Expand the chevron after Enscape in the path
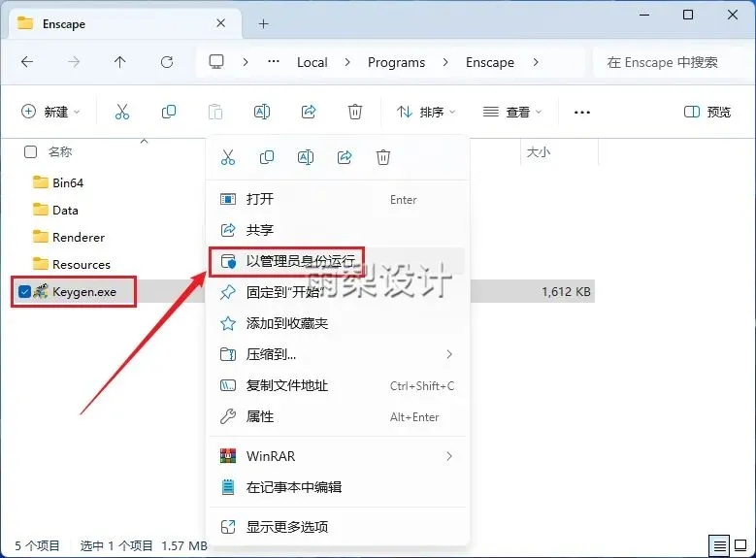 (x=535, y=62)
